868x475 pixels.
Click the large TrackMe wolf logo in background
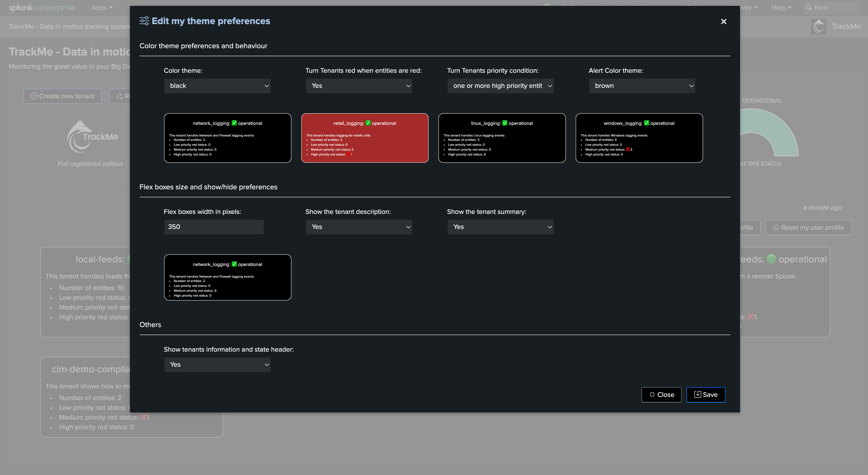coord(92,137)
